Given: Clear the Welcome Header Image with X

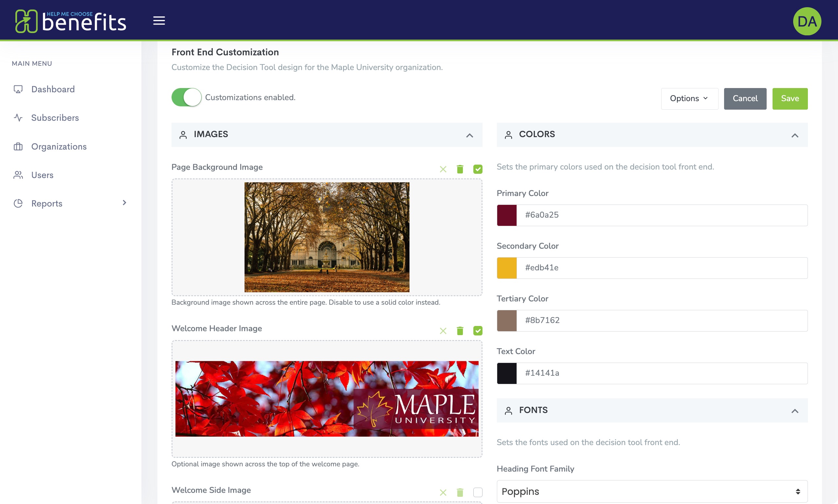Looking at the screenshot, I should [x=443, y=331].
